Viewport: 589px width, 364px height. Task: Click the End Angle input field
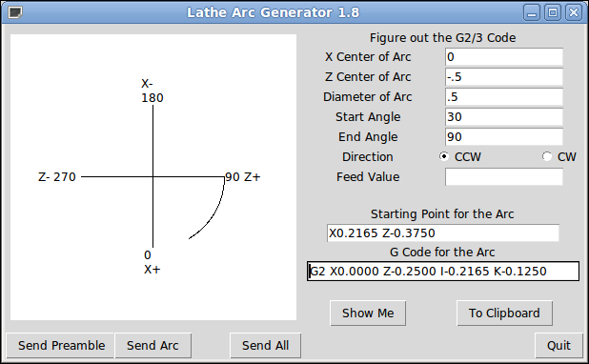[504, 136]
